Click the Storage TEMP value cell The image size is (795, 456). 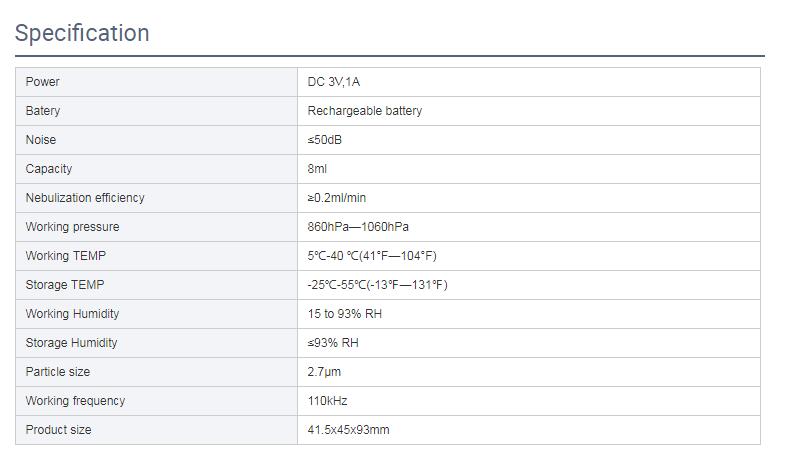click(377, 285)
